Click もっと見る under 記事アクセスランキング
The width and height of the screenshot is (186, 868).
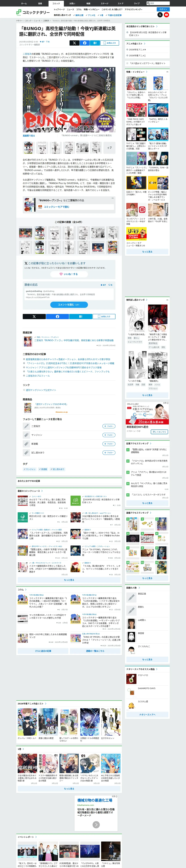pyautogui.click(x=147, y=503)
